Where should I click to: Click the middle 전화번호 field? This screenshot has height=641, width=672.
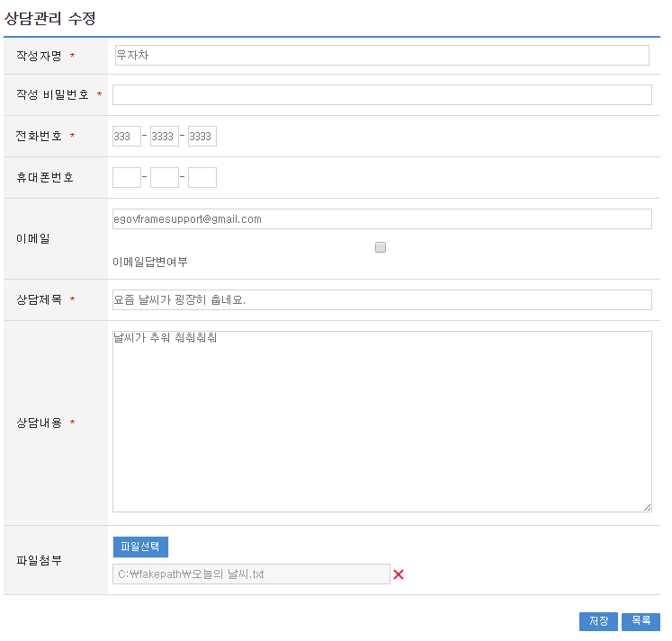(x=165, y=137)
